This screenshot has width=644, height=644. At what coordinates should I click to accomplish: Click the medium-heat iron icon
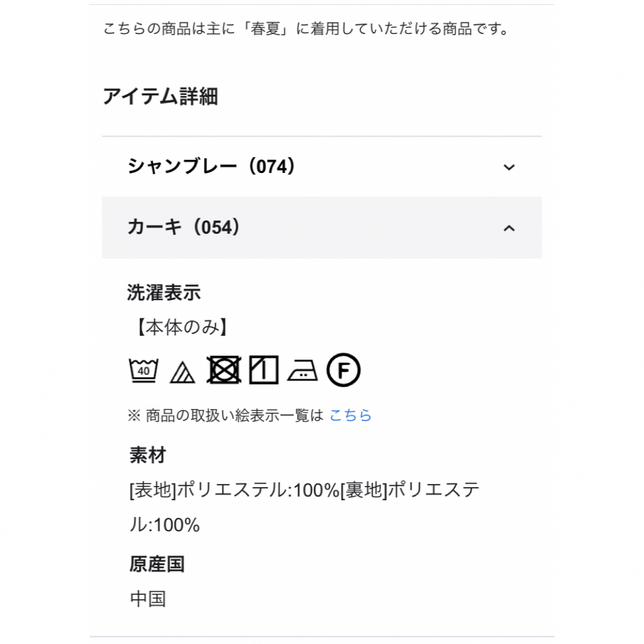(303, 371)
